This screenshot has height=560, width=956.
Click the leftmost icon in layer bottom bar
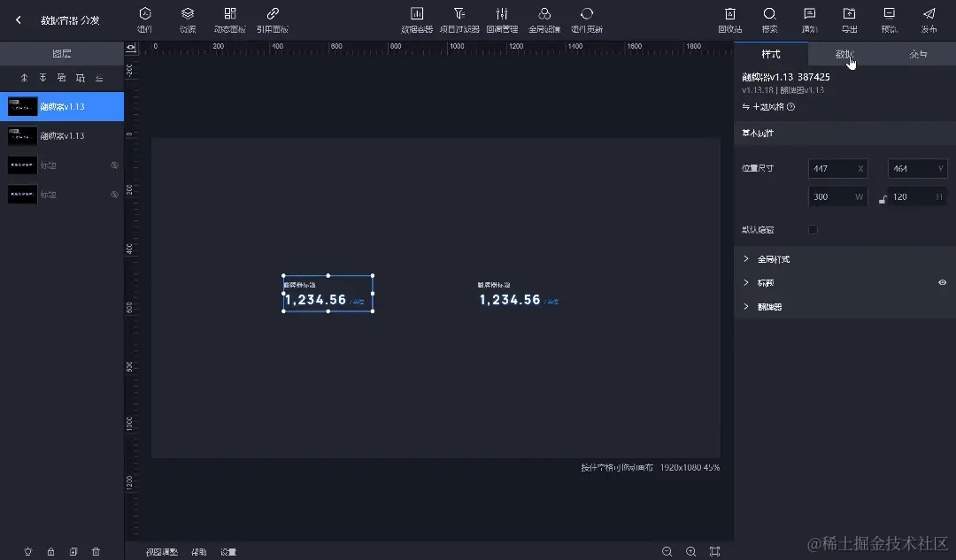pos(28,551)
